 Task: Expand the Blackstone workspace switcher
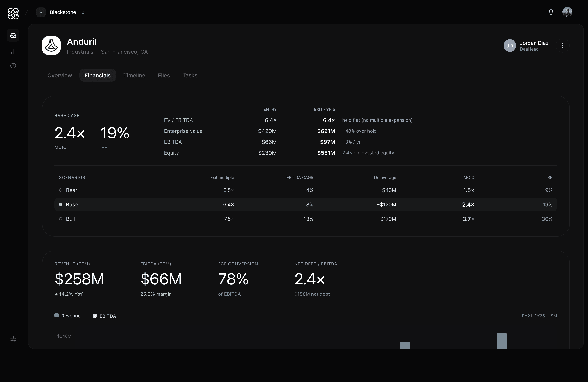click(x=83, y=12)
